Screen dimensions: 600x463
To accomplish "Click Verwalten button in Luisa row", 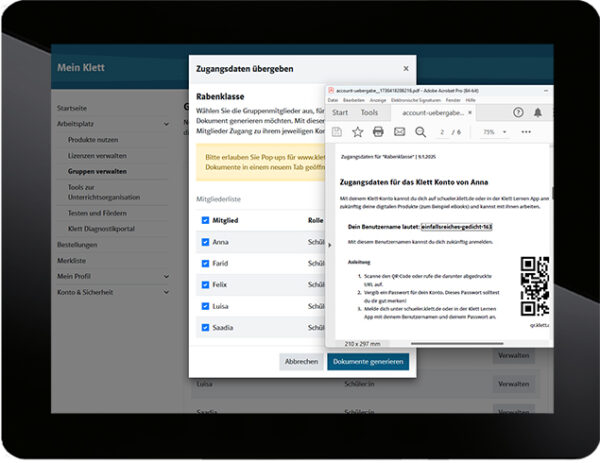I will tap(514, 384).
